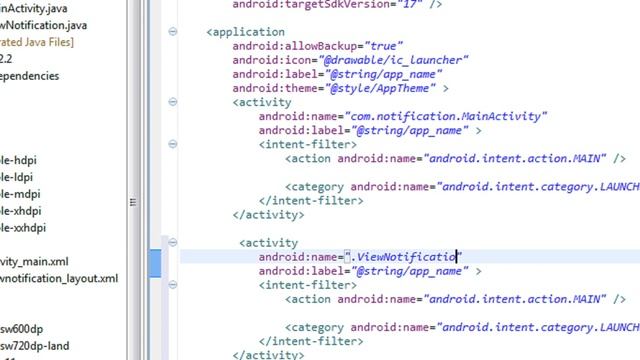The height and width of the screenshot is (360, 640).
Task: Click the android:allowBackup="true" attribute
Action: pos(318,46)
